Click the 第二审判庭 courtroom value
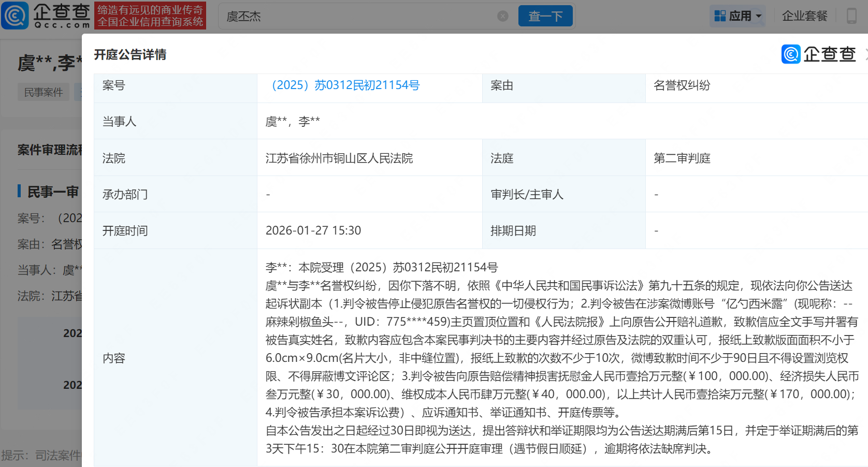868x467 pixels. (x=682, y=158)
